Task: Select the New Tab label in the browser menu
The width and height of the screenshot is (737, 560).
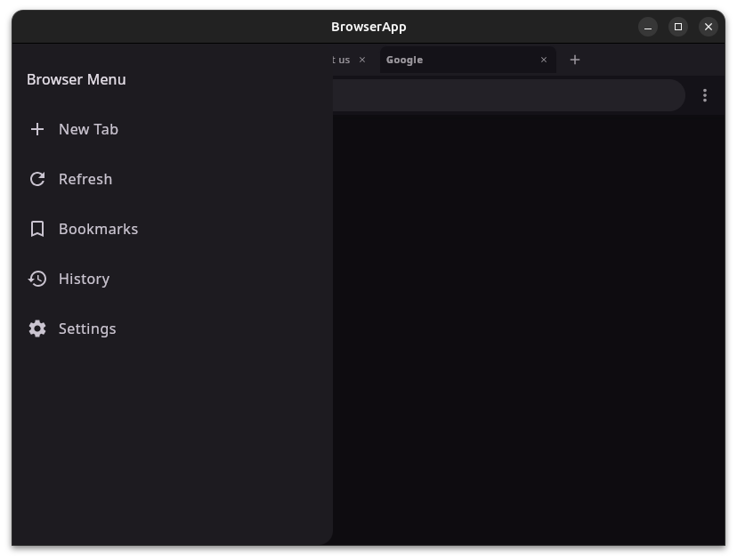Action: [x=88, y=129]
